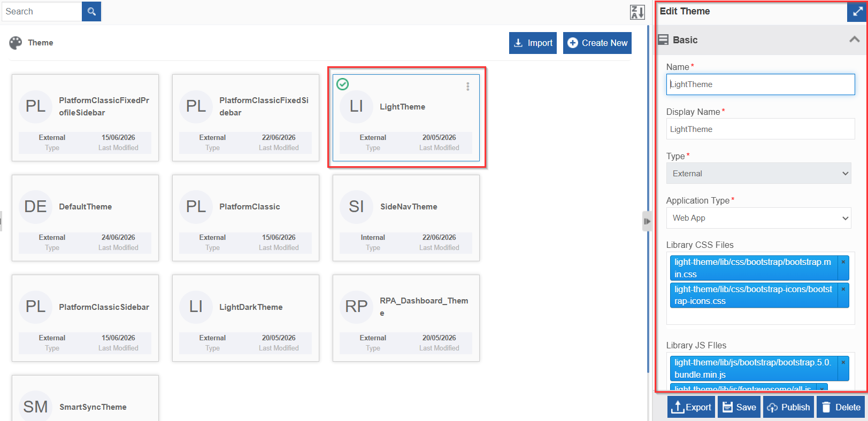Select the PlatformClassicFixedProfileSidebar theme card

[85, 118]
